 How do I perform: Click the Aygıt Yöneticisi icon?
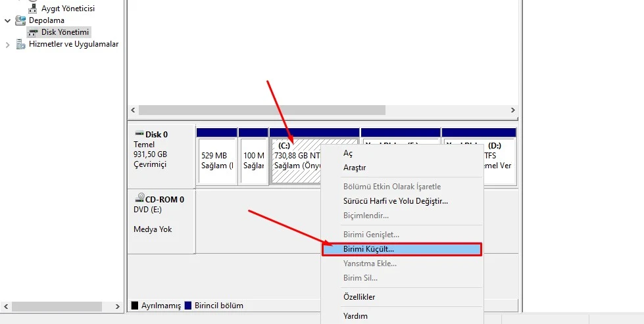point(32,8)
